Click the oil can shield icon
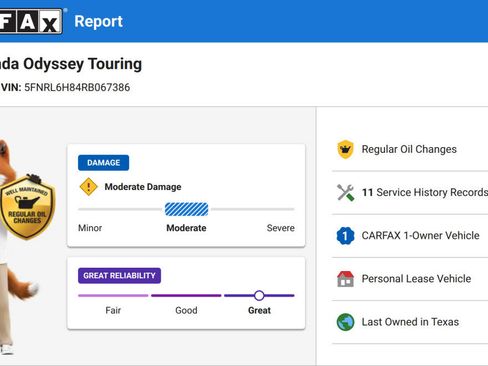 tap(345, 149)
